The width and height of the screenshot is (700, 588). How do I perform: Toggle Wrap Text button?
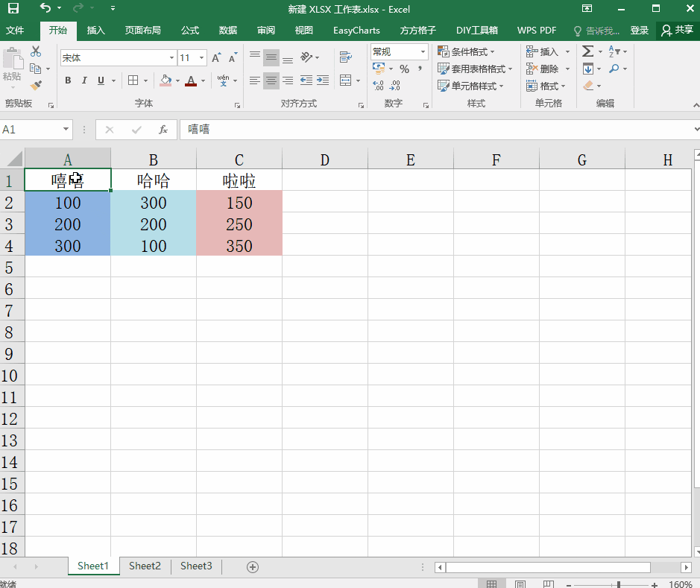[346, 57]
